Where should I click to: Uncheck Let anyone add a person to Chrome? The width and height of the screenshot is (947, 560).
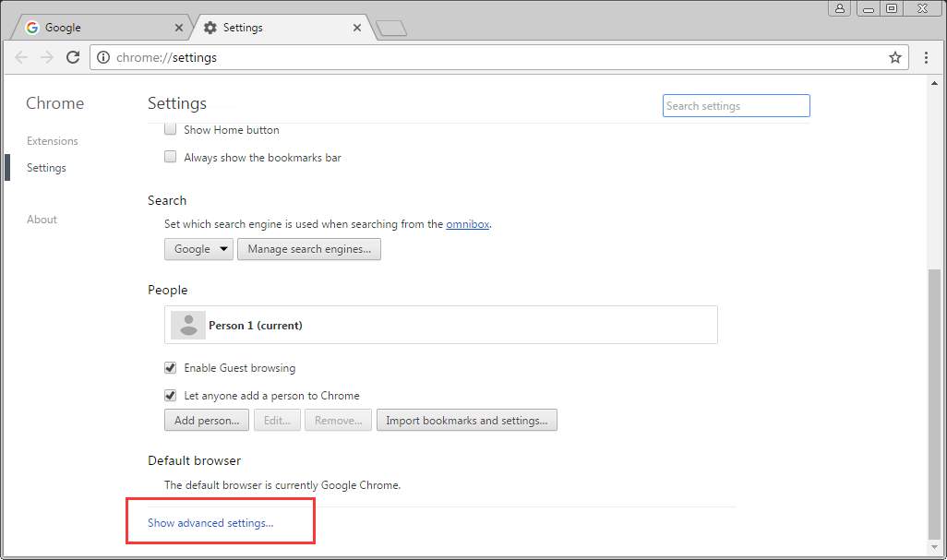click(x=171, y=395)
